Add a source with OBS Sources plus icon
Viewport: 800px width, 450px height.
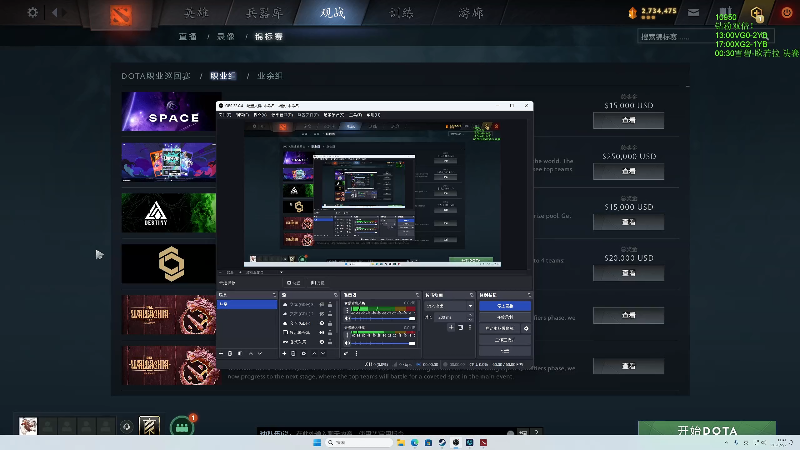click(x=285, y=354)
